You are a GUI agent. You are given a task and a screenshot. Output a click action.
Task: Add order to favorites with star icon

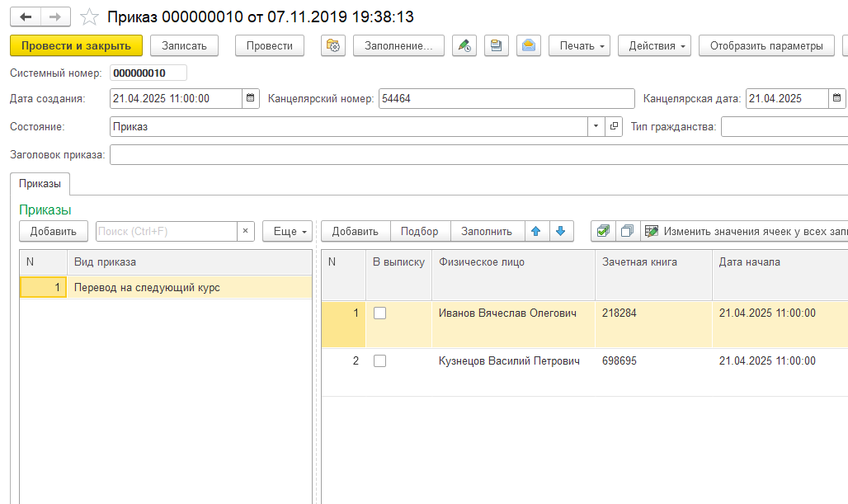(x=89, y=17)
